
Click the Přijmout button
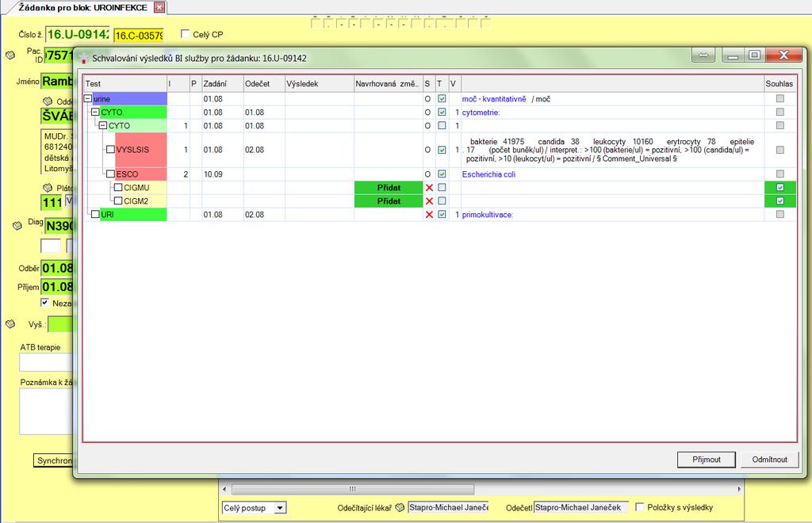pos(707,460)
